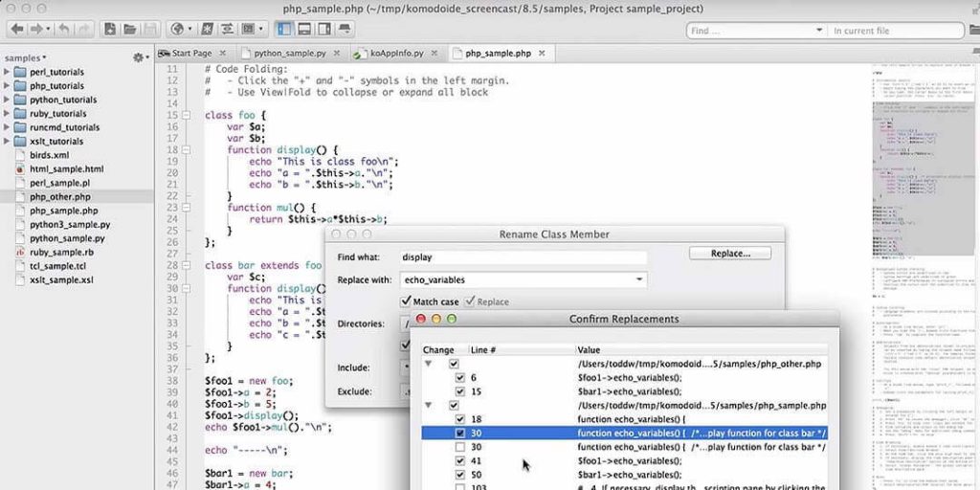The height and width of the screenshot is (490, 980).
Task: Expand the php_tutorials folder
Action: point(7,85)
